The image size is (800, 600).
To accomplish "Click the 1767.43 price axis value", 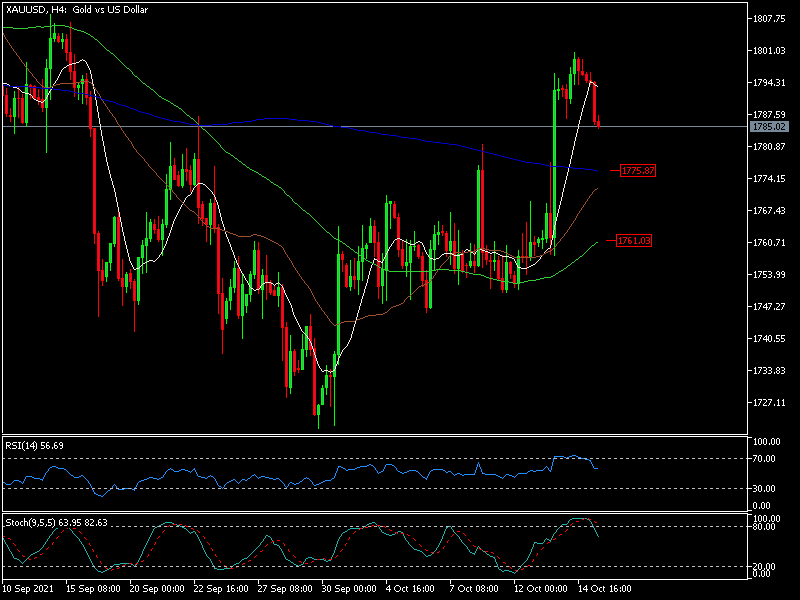I will (x=769, y=211).
